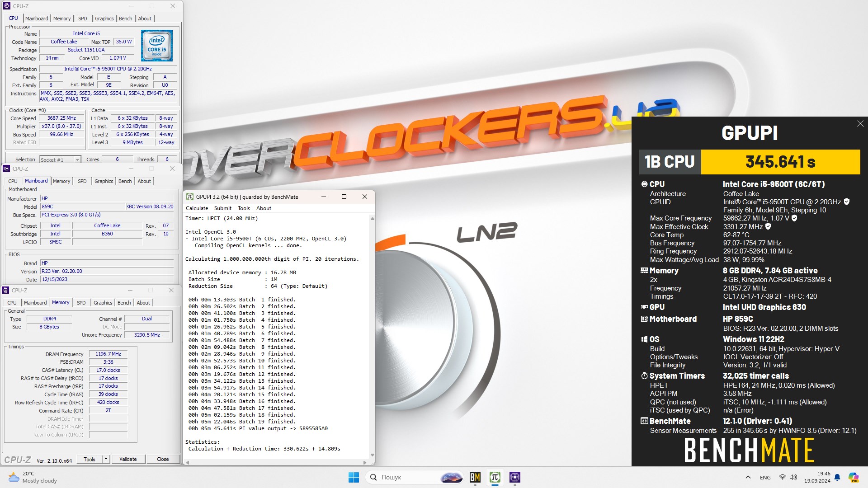The width and height of the screenshot is (868, 488).
Task: Click verified shield next to CPUID value
Action: pyautogui.click(x=847, y=202)
